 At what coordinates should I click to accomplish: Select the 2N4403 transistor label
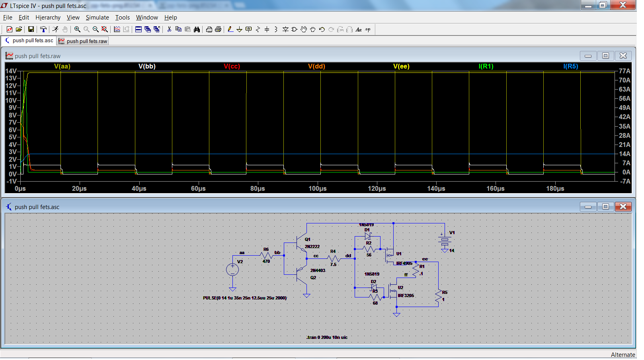[318, 271]
